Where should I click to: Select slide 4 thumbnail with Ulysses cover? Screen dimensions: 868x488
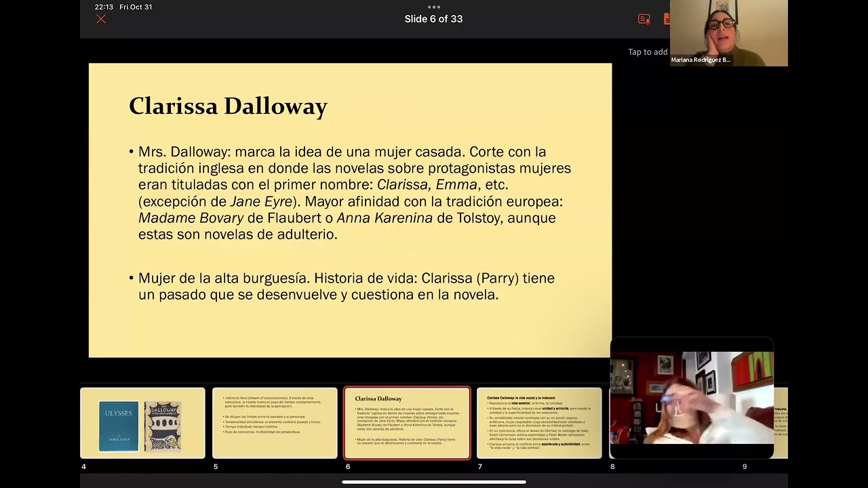pyautogui.click(x=142, y=423)
